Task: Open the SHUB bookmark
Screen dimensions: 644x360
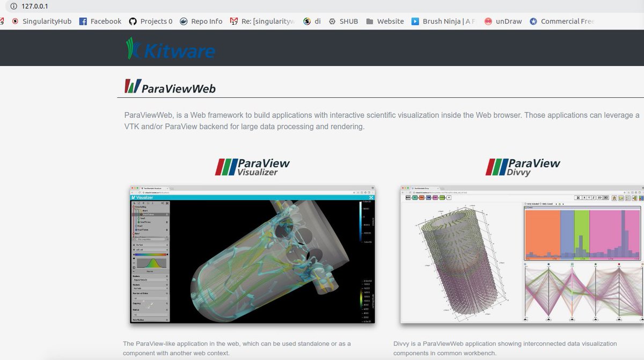Action: coord(343,21)
